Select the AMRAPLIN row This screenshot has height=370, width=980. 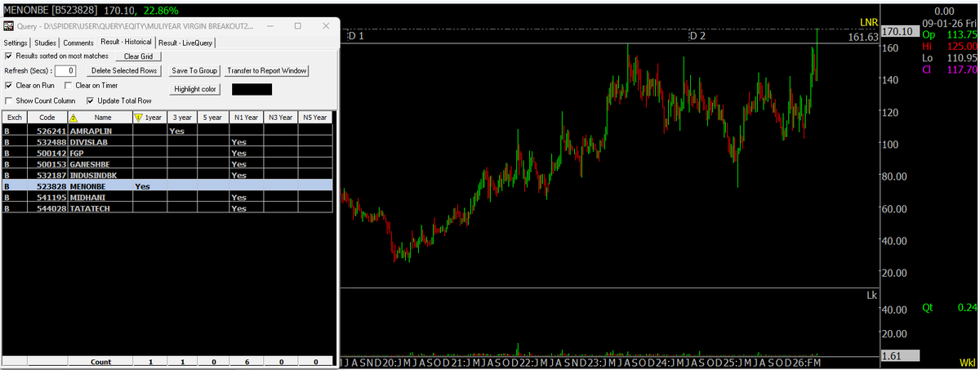[167, 131]
